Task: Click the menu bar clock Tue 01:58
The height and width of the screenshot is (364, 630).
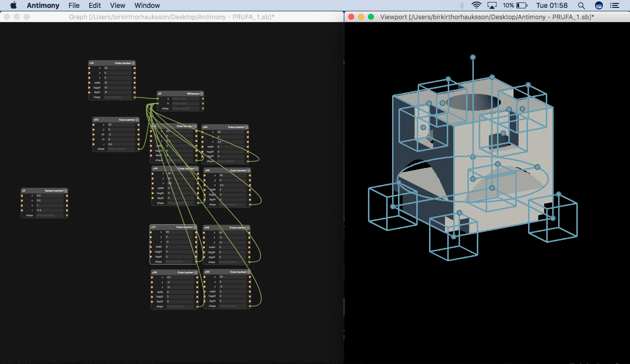Action: tap(552, 5)
